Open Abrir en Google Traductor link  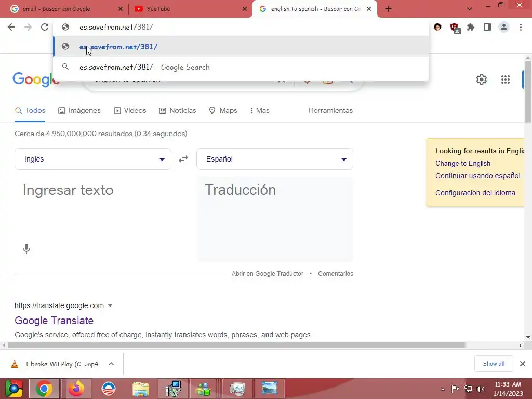pyautogui.click(x=268, y=274)
